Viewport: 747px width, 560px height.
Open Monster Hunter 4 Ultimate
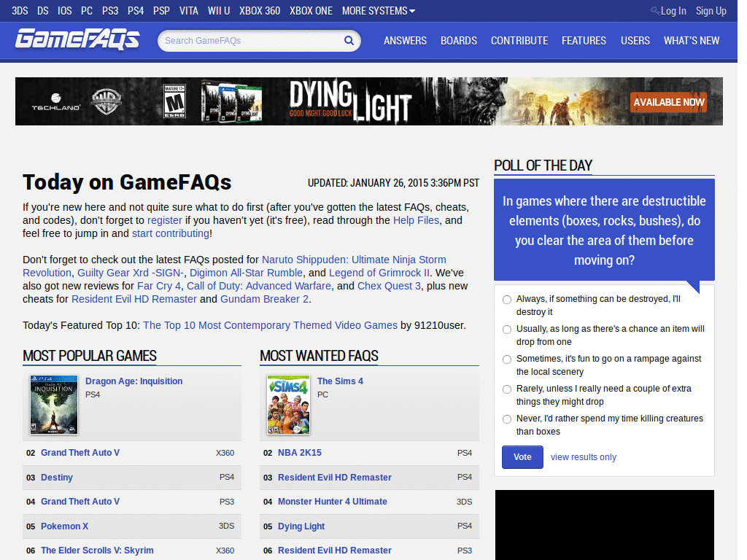click(x=333, y=502)
